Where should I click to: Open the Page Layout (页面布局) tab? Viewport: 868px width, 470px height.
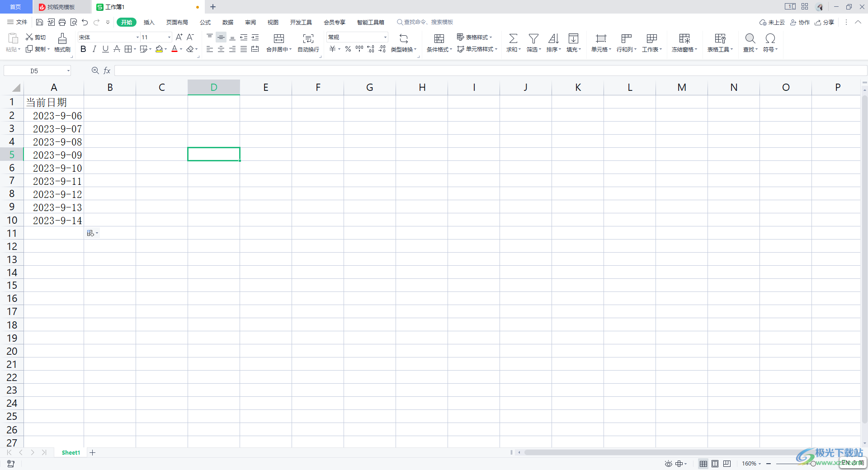tap(177, 22)
